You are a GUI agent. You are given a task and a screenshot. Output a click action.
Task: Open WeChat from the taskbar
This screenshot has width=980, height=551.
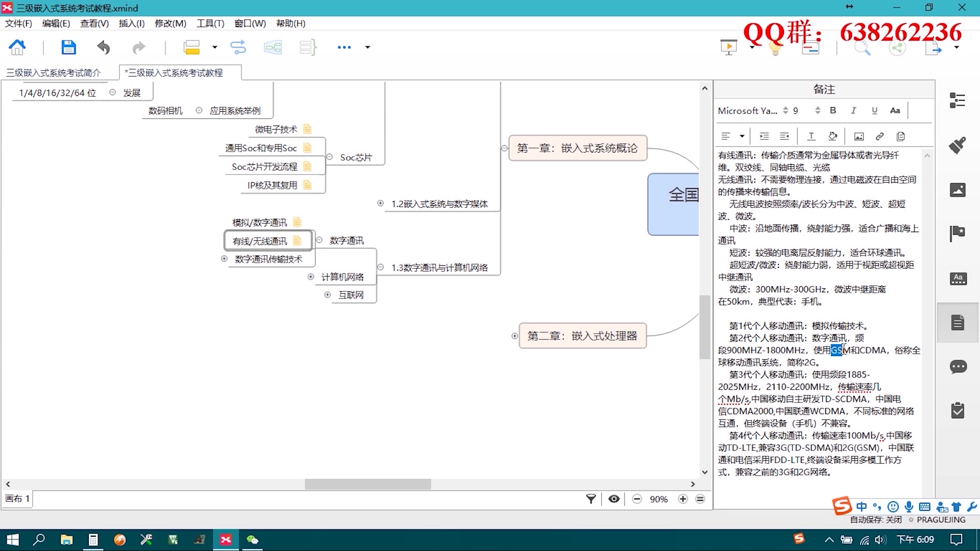click(252, 540)
